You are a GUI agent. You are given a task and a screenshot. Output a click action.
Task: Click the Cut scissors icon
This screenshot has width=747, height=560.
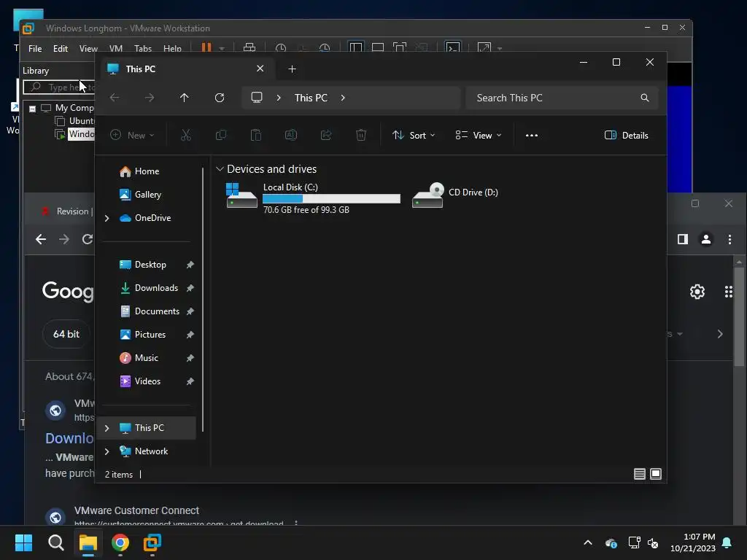186,135
